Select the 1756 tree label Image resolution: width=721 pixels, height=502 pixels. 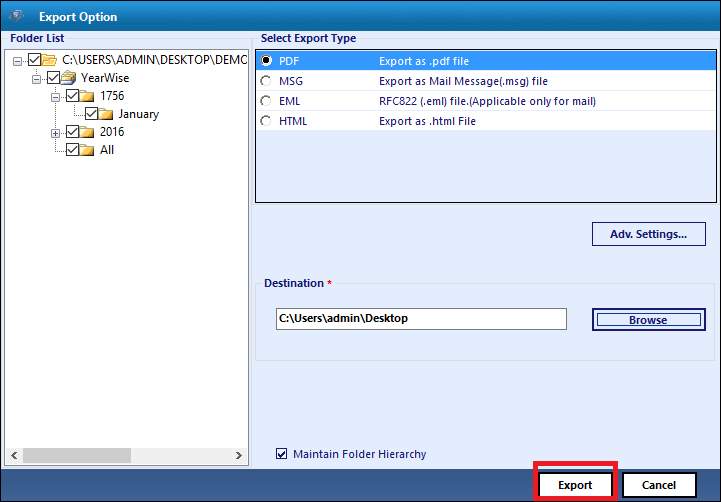click(112, 96)
